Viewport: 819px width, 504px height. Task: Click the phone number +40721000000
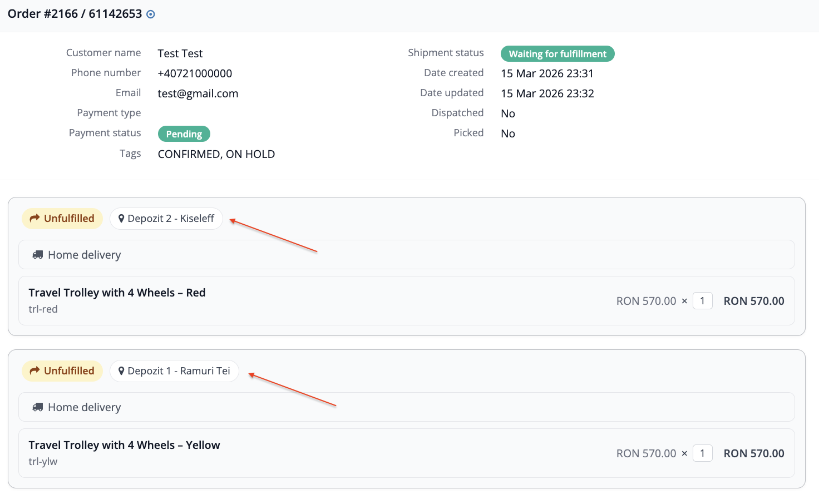coord(195,73)
